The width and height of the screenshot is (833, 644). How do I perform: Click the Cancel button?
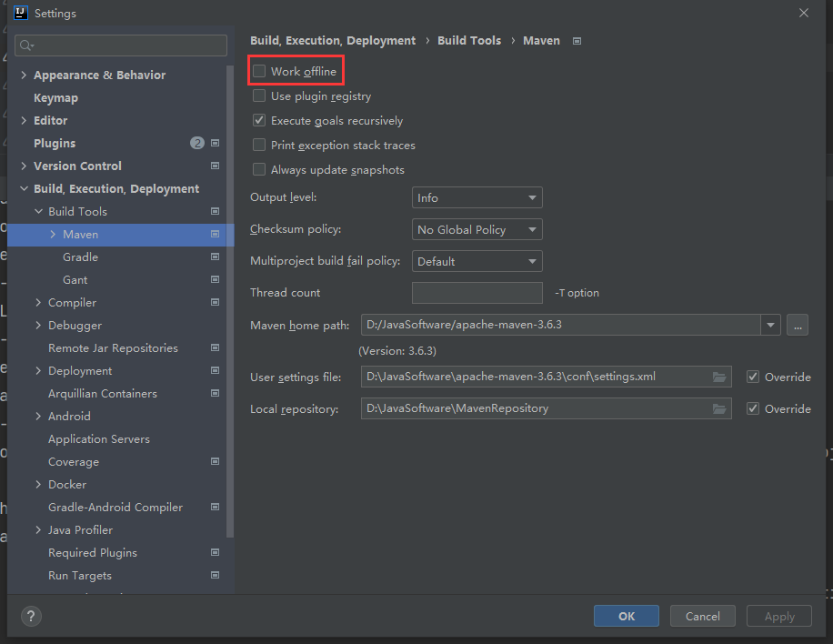pyautogui.click(x=703, y=616)
